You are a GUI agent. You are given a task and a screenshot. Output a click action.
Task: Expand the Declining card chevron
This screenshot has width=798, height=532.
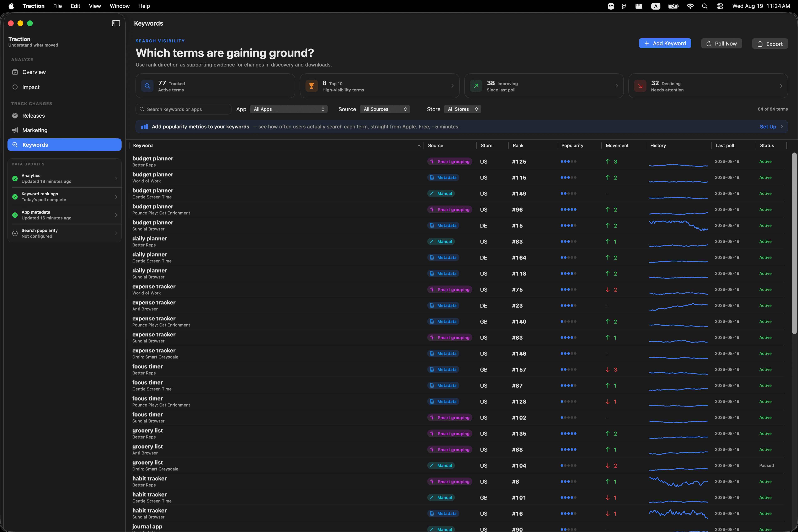[x=781, y=86]
